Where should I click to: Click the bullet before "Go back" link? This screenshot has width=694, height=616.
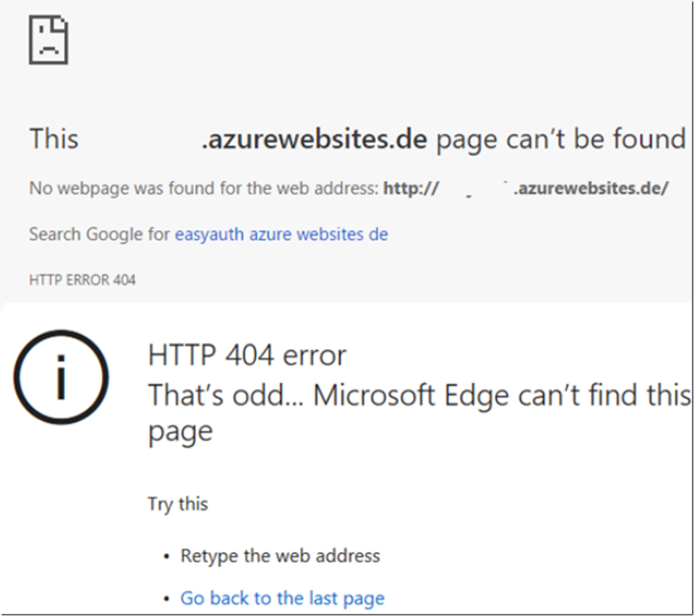166,599
